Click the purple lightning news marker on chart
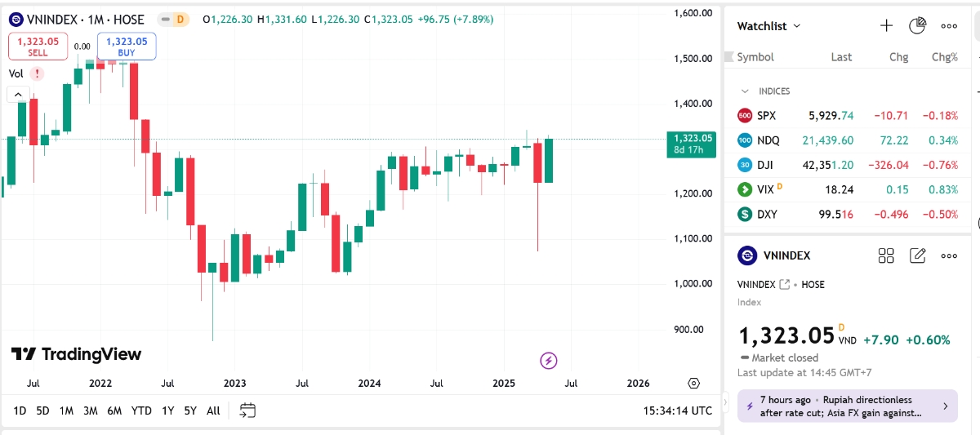 (550, 360)
